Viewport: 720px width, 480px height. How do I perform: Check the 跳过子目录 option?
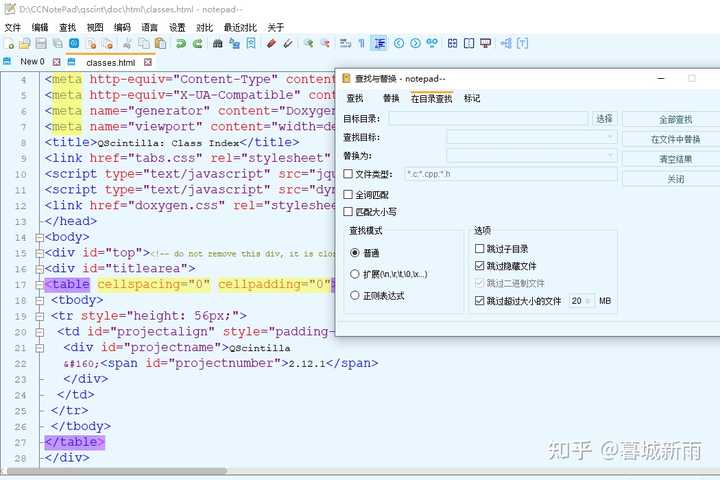479,248
